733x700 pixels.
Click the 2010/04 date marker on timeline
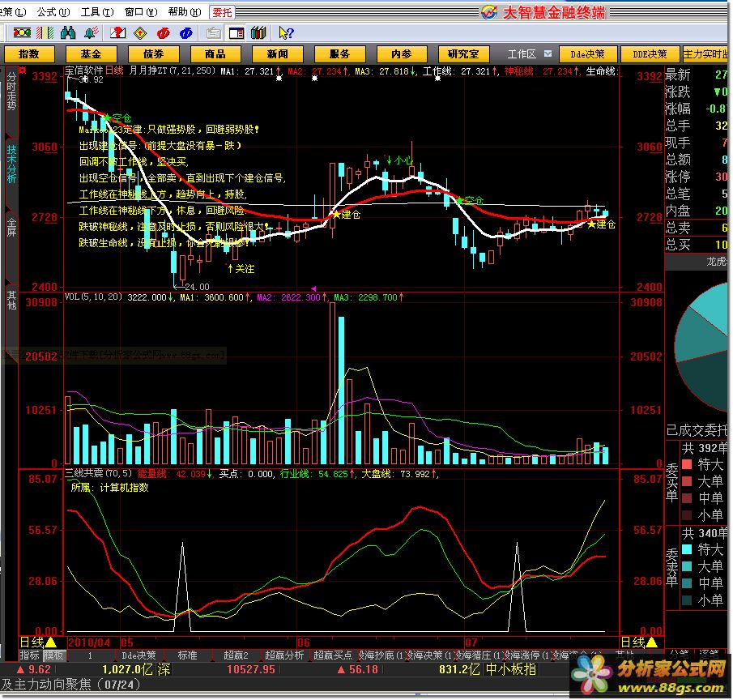[89, 642]
